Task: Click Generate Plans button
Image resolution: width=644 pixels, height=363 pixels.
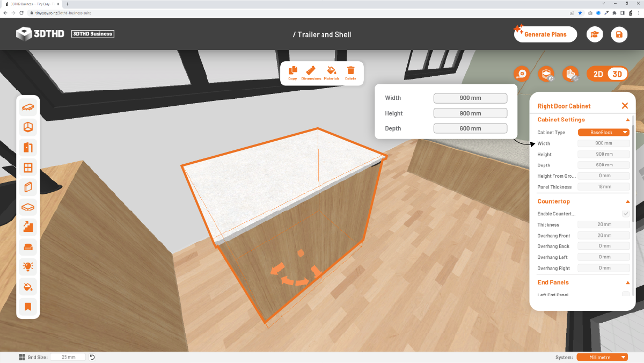Action: pyautogui.click(x=545, y=34)
